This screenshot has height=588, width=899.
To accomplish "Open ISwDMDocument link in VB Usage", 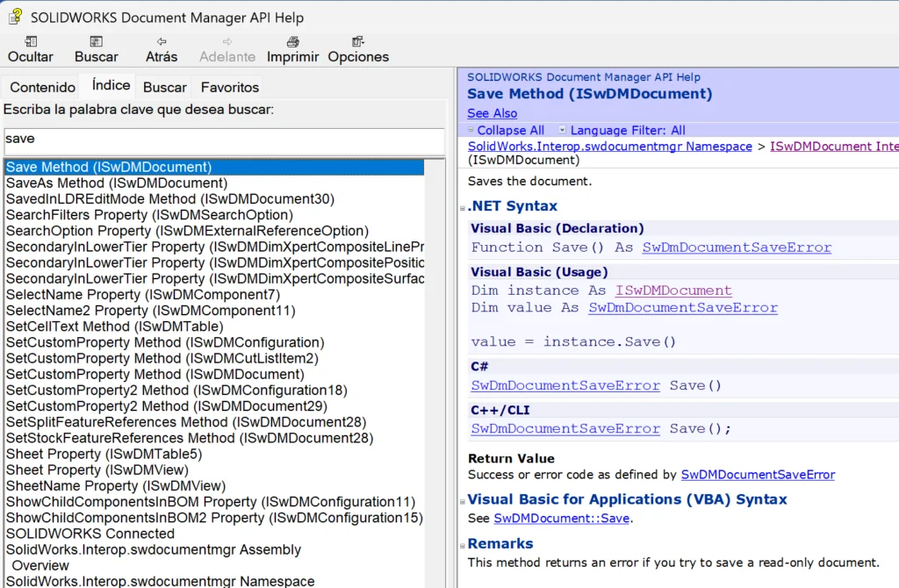I will point(673,290).
